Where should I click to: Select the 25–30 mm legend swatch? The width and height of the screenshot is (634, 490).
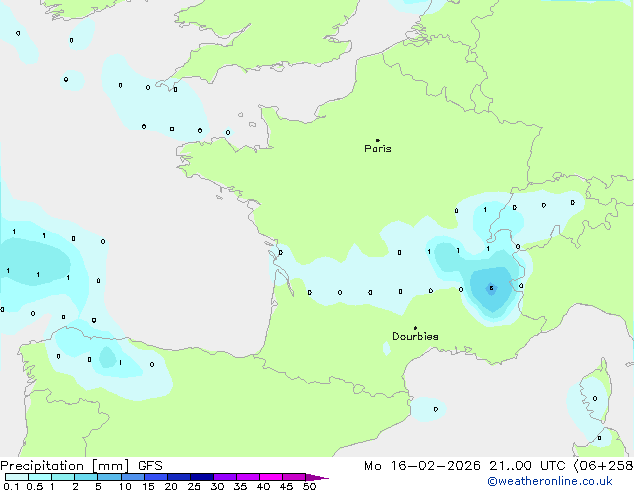[x=201, y=477]
